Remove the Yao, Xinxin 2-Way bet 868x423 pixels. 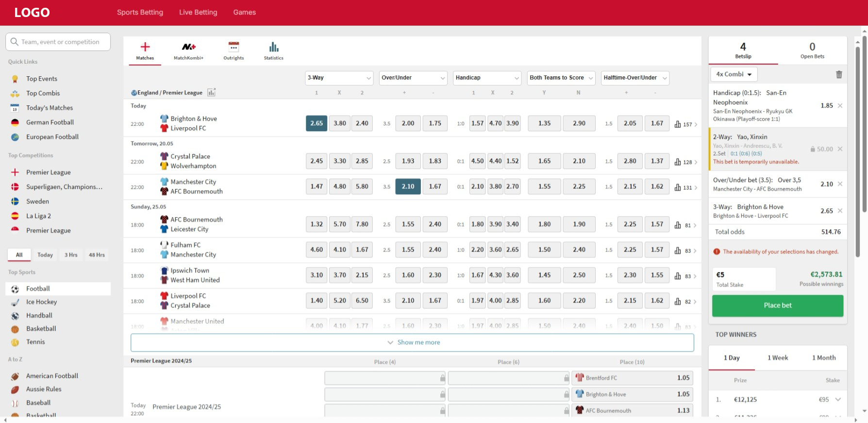840,149
